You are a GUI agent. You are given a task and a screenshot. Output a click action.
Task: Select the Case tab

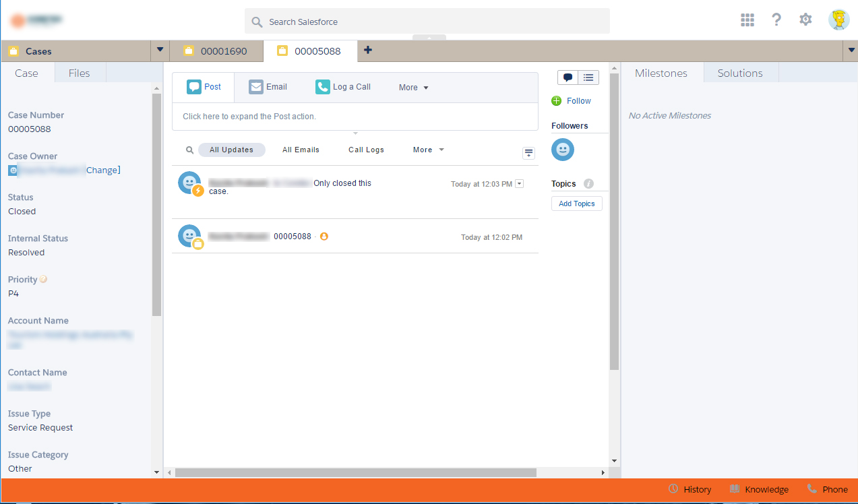[27, 73]
